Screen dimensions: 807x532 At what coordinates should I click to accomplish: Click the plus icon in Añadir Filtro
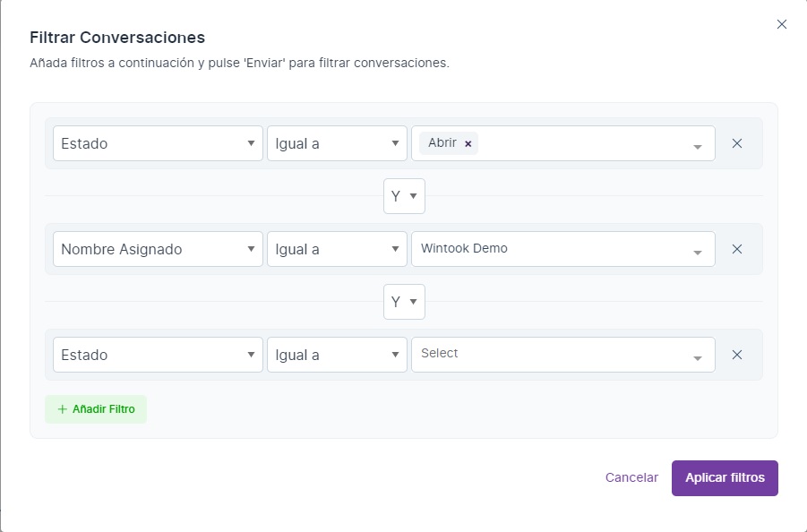click(x=62, y=409)
